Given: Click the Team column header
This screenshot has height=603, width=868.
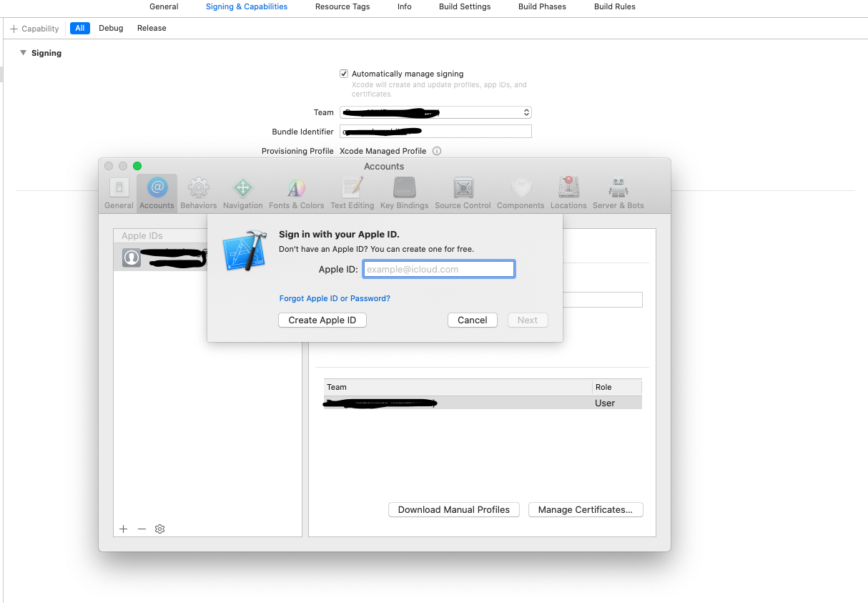Looking at the screenshot, I should pyautogui.click(x=458, y=387).
